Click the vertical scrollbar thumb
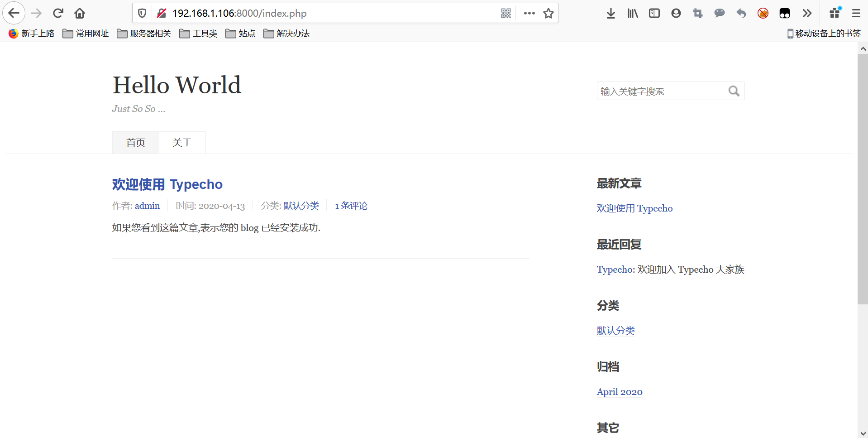 pos(863,179)
